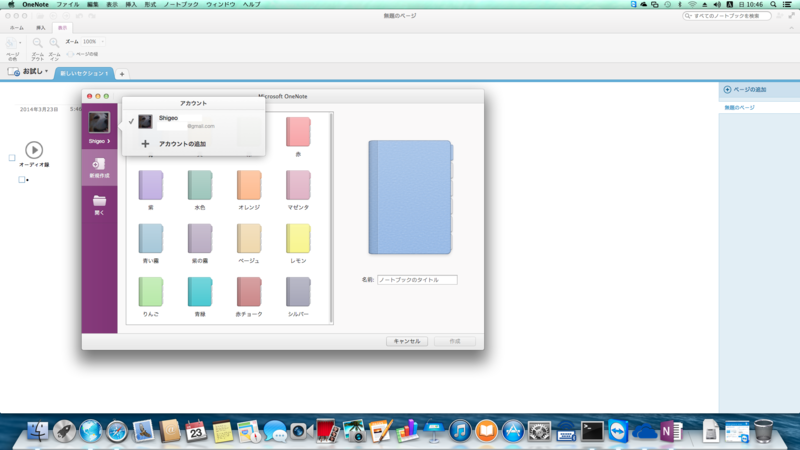The image size is (800, 450).
Task: Expand the お試し notebook dropdown arrow
Action: pyautogui.click(x=46, y=71)
